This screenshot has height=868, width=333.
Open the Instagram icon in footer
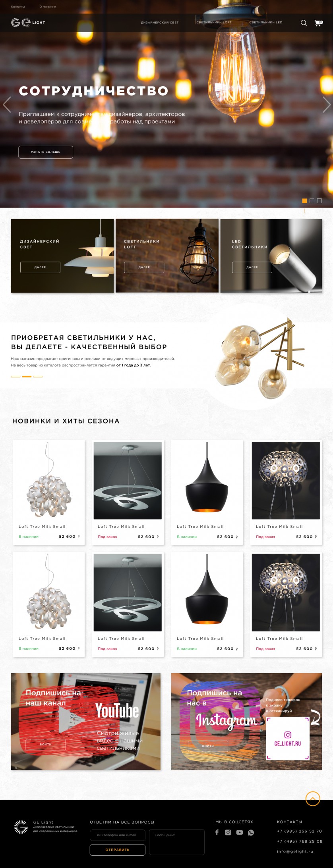tap(228, 832)
